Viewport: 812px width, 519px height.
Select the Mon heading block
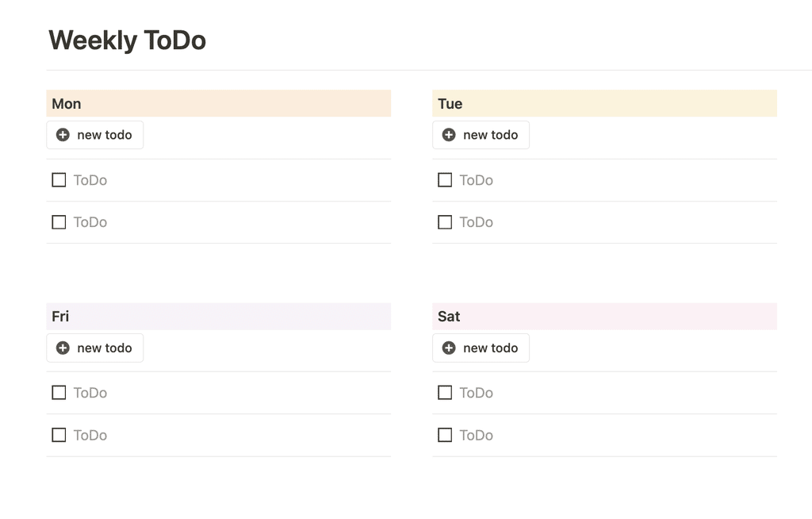[x=219, y=103]
